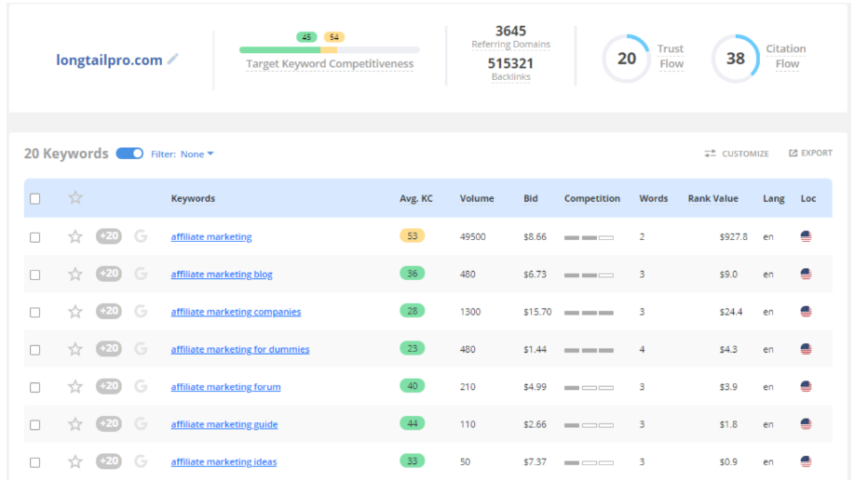Click the +20 badge for affiliate marketing blog

point(109,274)
